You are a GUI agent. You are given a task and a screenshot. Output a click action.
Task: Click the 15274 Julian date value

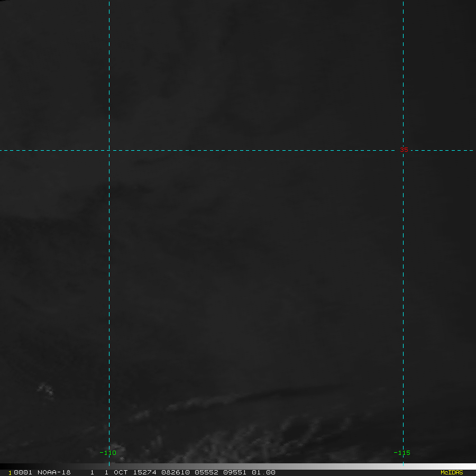(144, 472)
